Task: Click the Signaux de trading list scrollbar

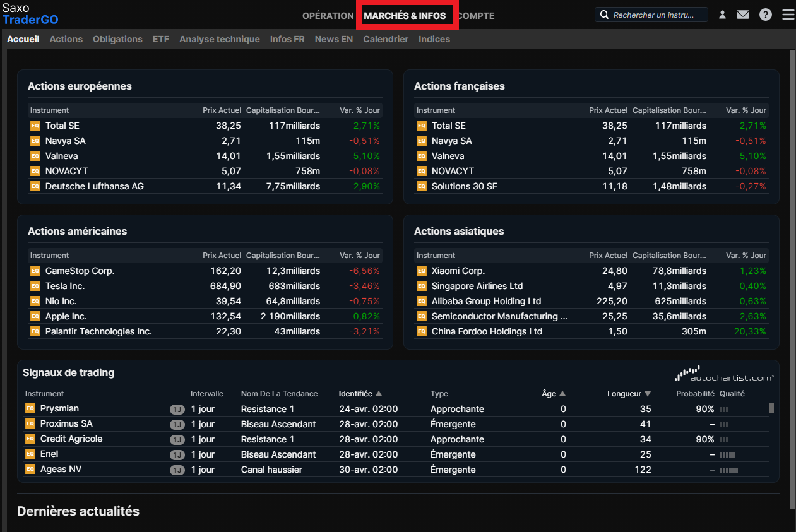Action: click(x=771, y=408)
